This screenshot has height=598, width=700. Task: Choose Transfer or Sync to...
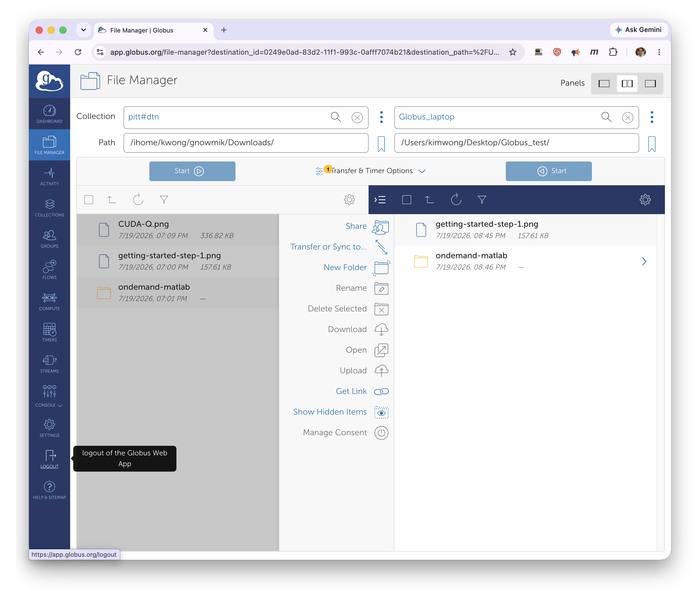pyautogui.click(x=339, y=247)
